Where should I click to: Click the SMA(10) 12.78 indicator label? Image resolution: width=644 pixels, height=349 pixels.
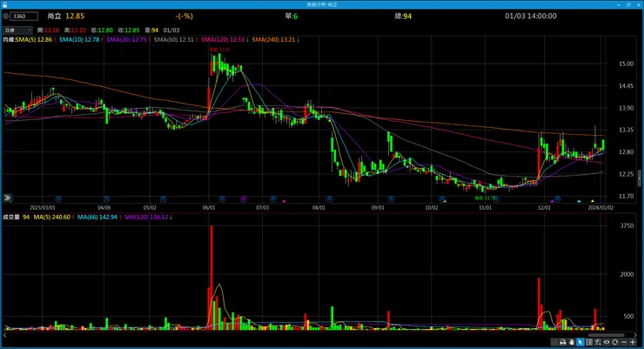(x=81, y=40)
